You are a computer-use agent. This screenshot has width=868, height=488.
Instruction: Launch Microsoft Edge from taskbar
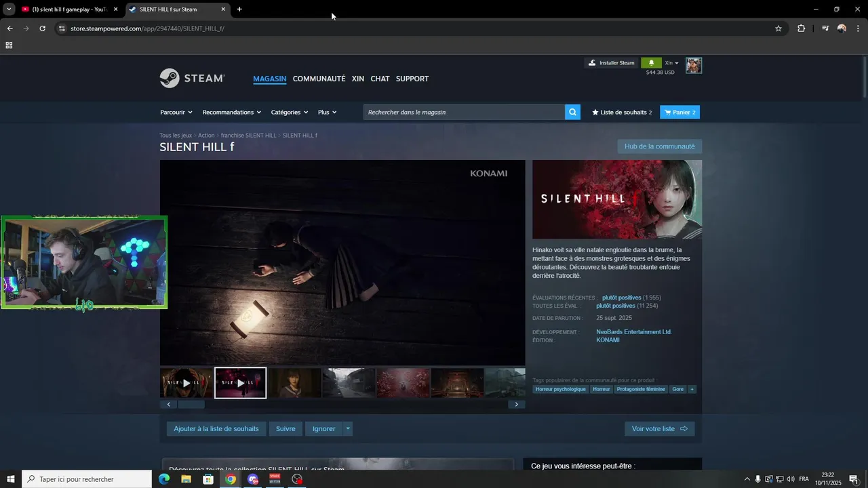[x=163, y=479]
